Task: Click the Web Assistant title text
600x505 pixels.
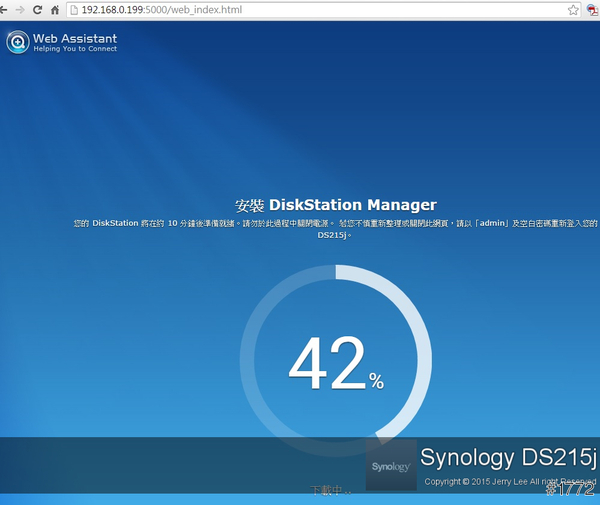Action: (75, 38)
